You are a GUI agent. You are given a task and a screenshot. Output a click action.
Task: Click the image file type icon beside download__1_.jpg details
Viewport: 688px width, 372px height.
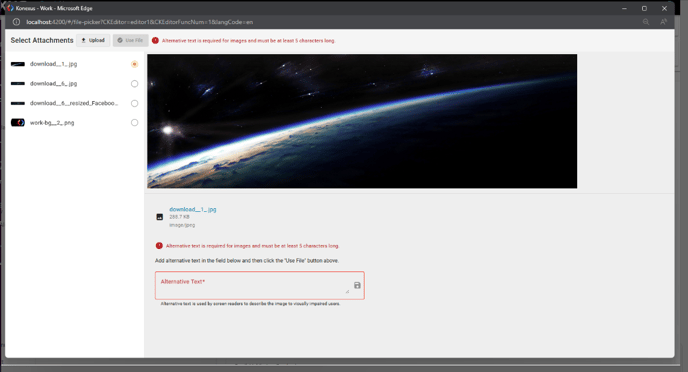click(160, 217)
